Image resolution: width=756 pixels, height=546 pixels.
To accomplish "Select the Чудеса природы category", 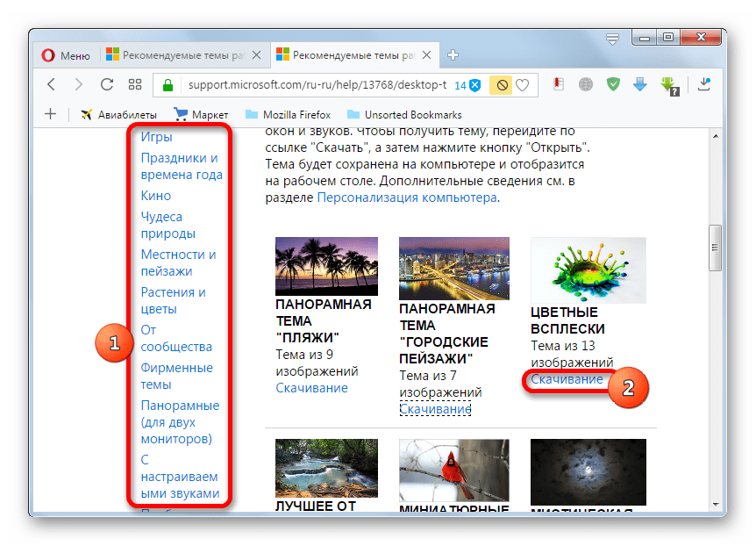I will tap(168, 225).
